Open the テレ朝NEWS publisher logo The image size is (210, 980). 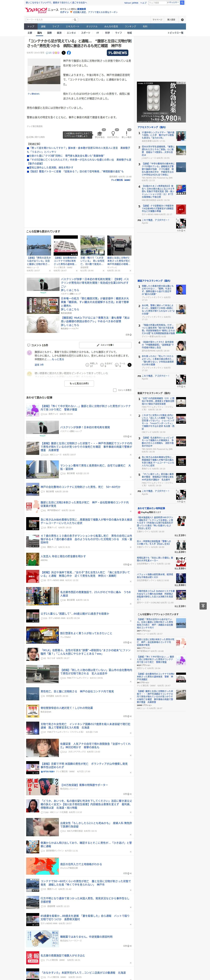[x=117, y=53]
